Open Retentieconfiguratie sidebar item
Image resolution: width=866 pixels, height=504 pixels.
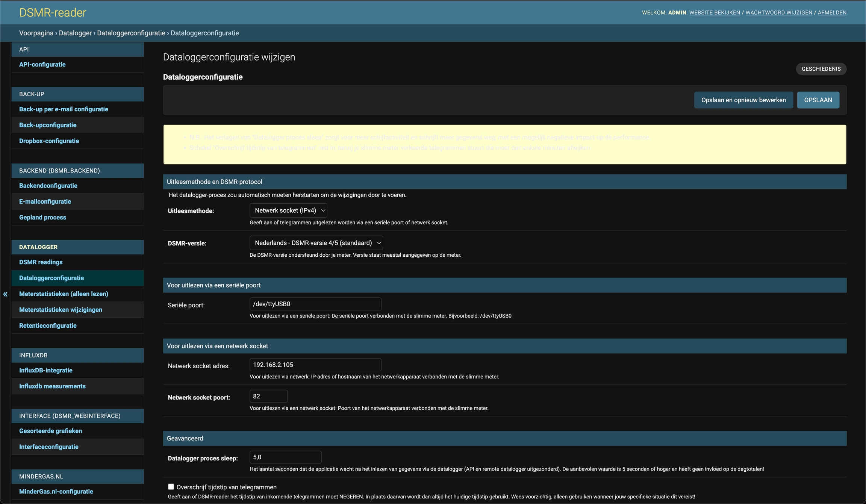(x=48, y=325)
